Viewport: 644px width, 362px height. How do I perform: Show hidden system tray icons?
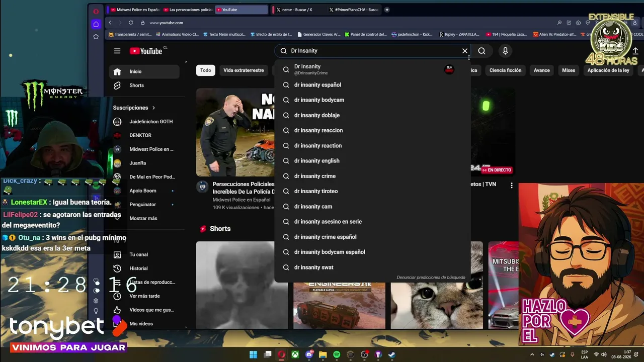pos(532,354)
